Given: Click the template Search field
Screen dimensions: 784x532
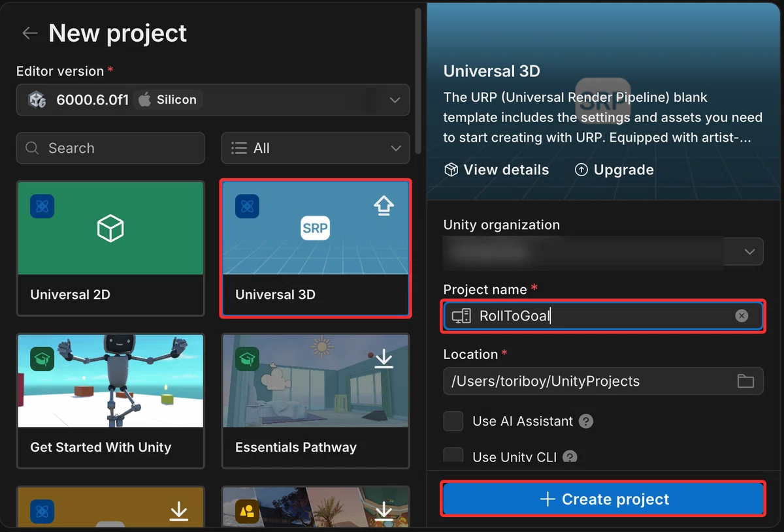Looking at the screenshot, I should click(110, 148).
